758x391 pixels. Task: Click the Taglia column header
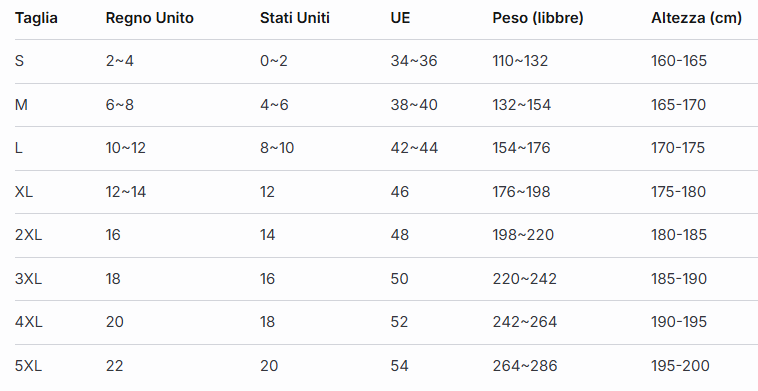click(36, 18)
